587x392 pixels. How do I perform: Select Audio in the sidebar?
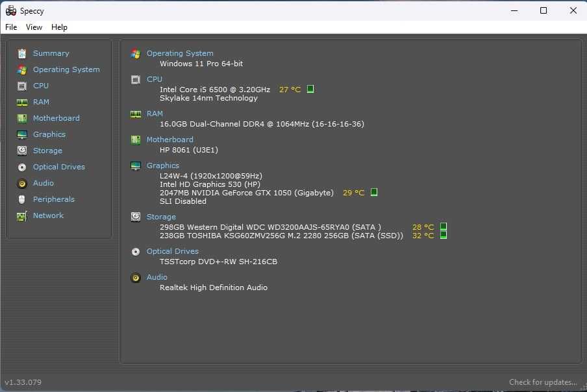click(x=44, y=183)
